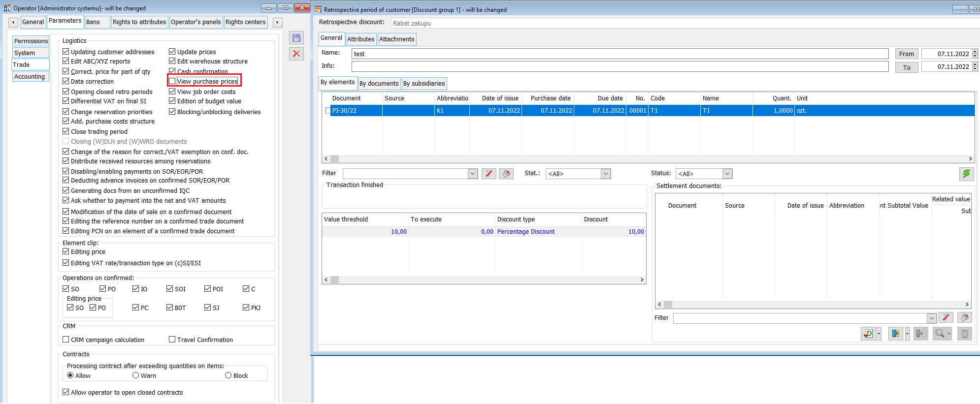The image size is (980, 404).
Task: Click the To button
Action: pyautogui.click(x=907, y=67)
